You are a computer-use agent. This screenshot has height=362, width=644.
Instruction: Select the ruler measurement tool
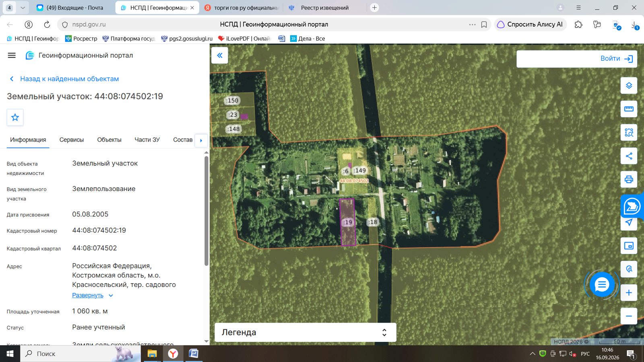(629, 109)
